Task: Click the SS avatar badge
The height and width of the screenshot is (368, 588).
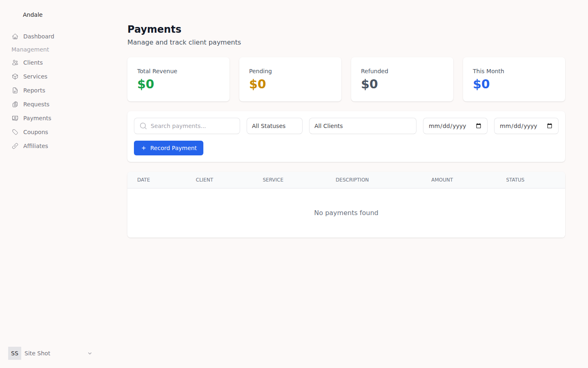Action: [x=15, y=353]
